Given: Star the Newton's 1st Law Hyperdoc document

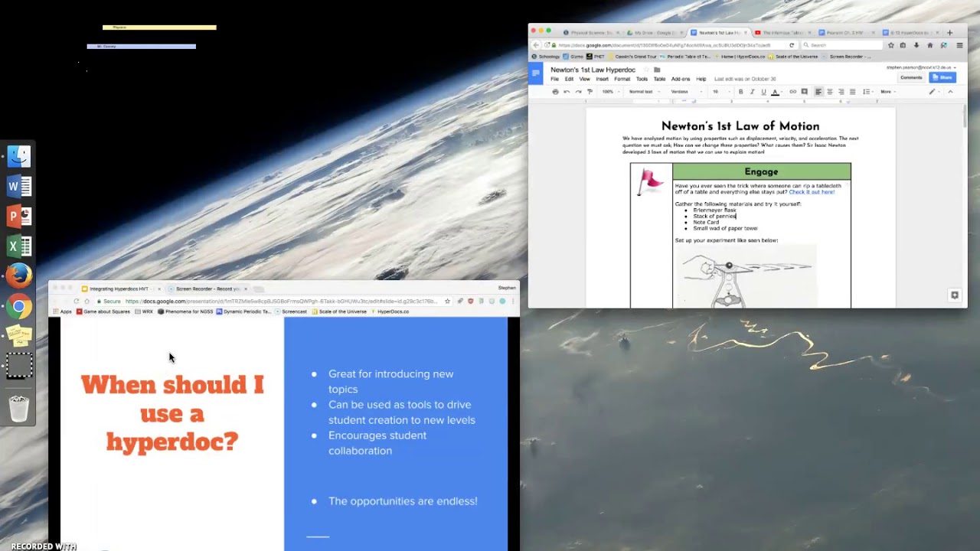Looking at the screenshot, I should coord(646,70).
